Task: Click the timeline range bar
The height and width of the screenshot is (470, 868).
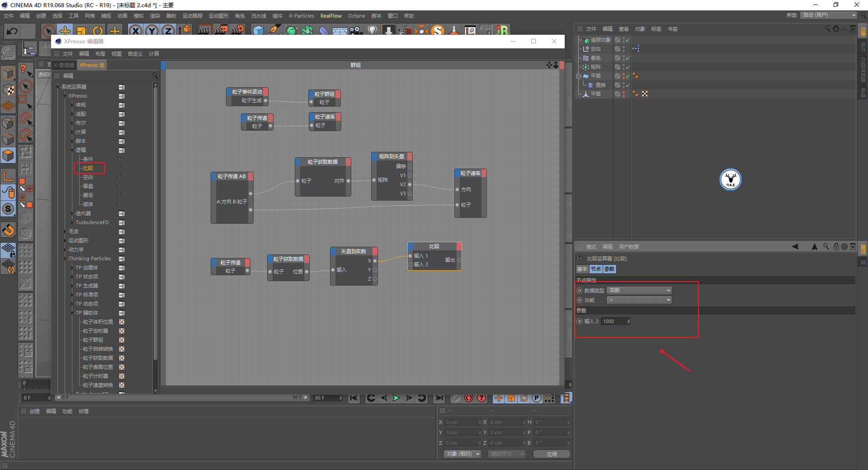Action: point(182,398)
